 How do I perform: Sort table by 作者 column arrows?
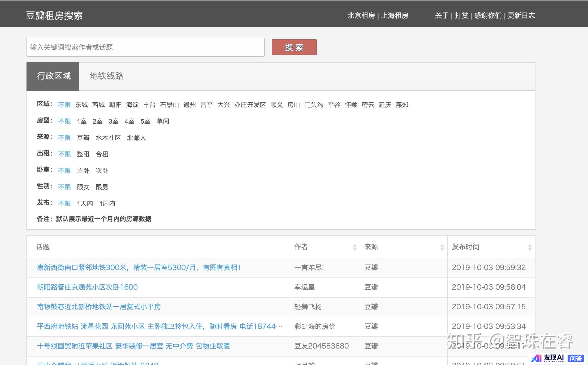tap(354, 247)
